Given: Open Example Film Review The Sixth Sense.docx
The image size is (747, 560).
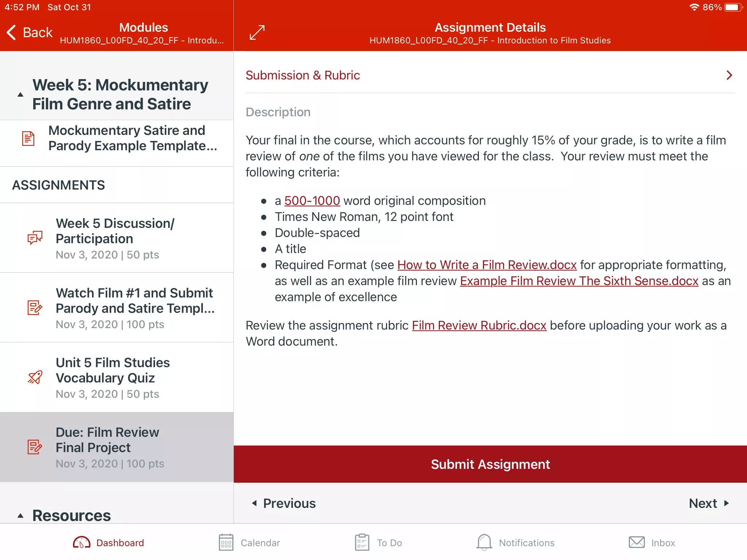Looking at the screenshot, I should [x=579, y=281].
